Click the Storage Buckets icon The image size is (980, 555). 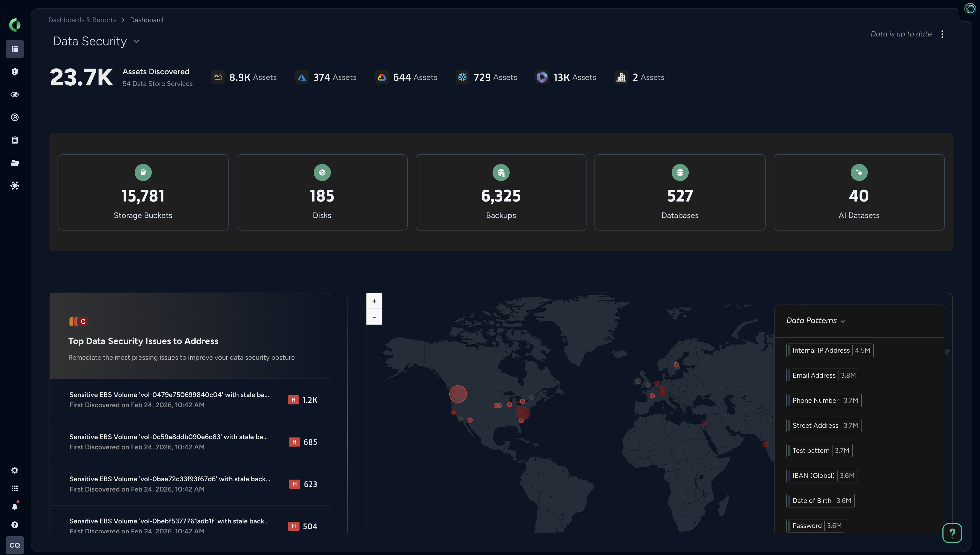(x=143, y=172)
